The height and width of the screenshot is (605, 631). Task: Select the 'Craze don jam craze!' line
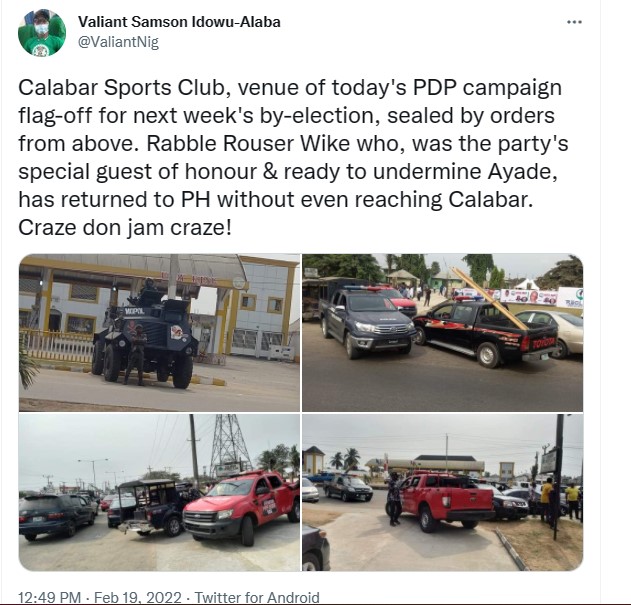click(x=125, y=228)
